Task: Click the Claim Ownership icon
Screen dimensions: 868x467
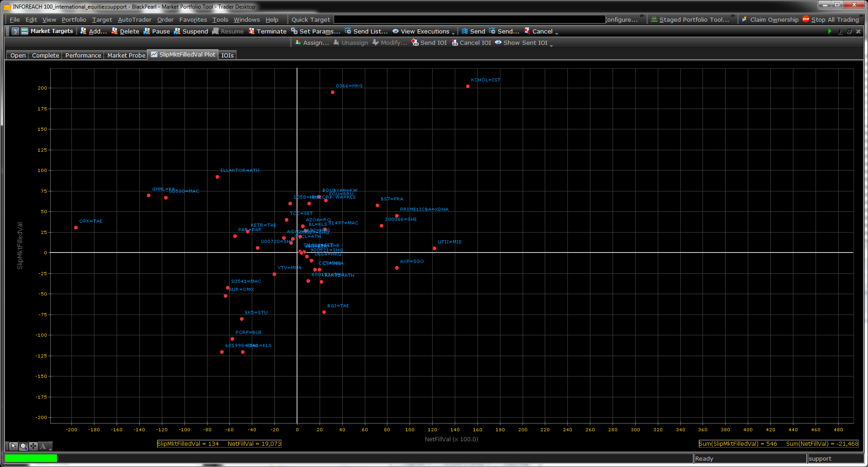Action: (745, 19)
